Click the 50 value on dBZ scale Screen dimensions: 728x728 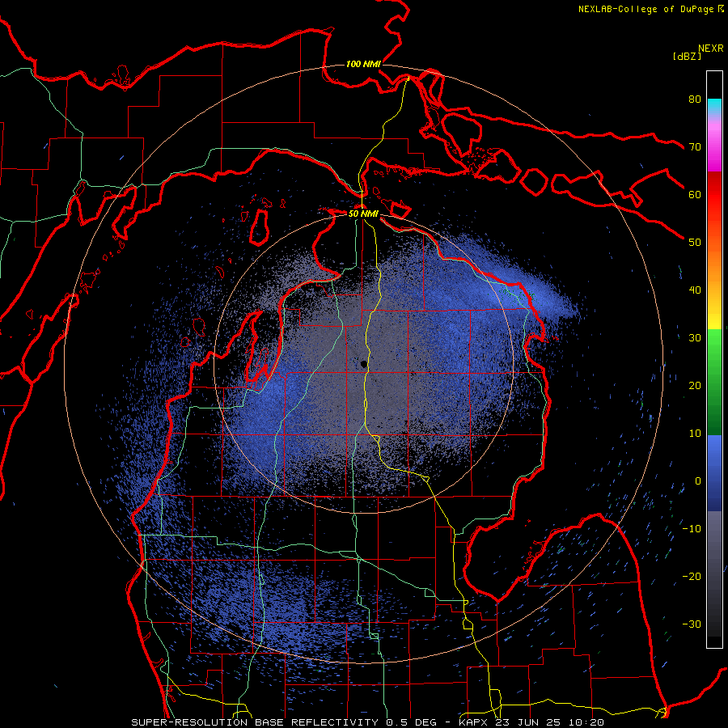click(x=695, y=243)
